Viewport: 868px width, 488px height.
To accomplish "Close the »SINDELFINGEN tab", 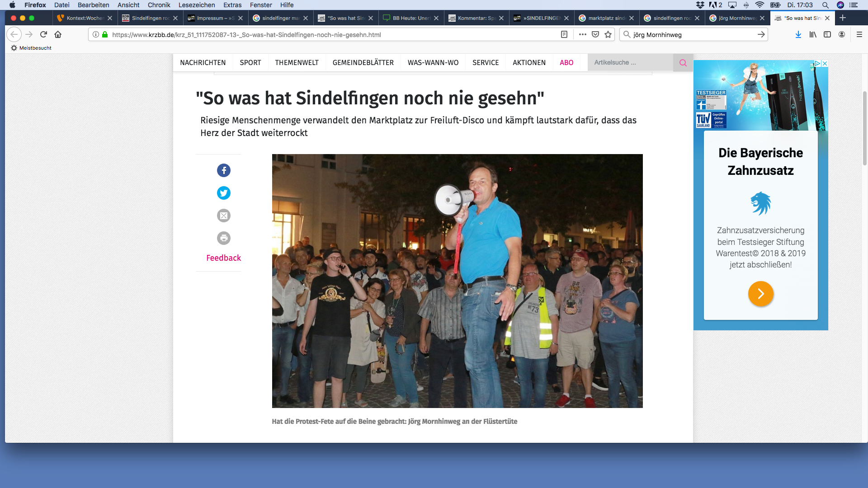I will coord(566,18).
